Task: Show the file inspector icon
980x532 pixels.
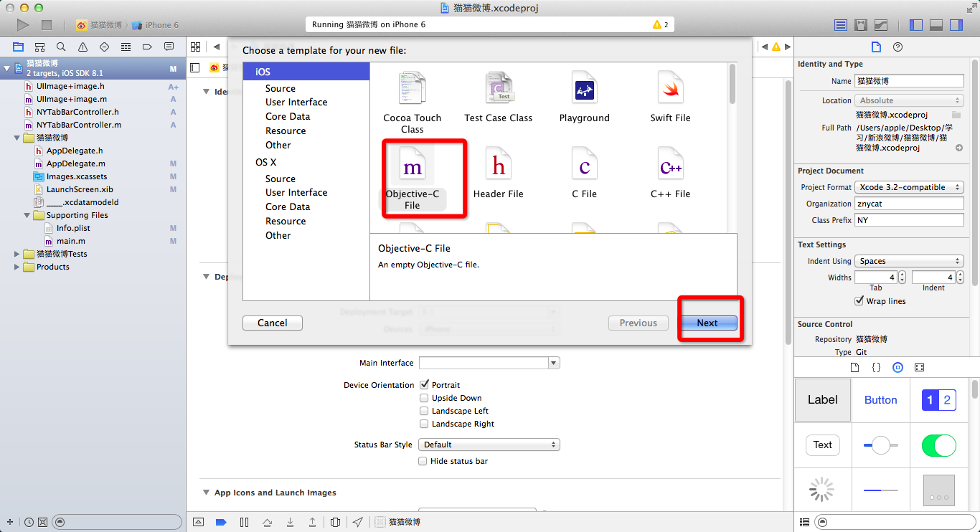Action: pos(875,47)
